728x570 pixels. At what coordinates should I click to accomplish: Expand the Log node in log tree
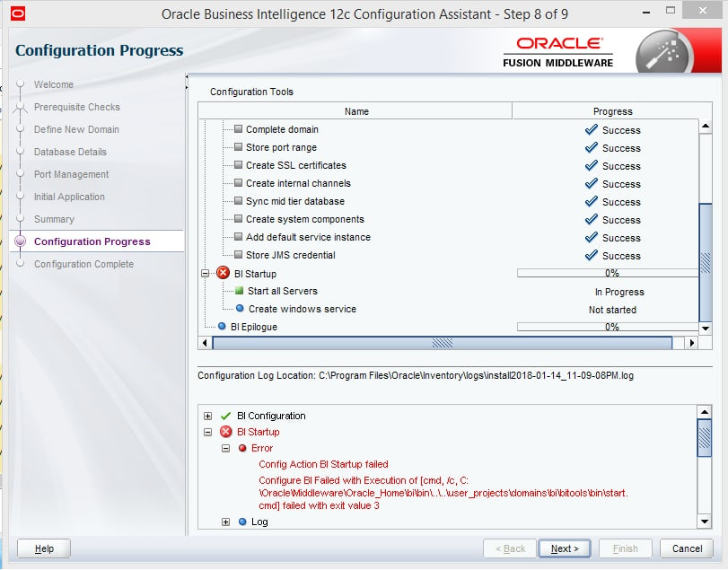pos(225,522)
